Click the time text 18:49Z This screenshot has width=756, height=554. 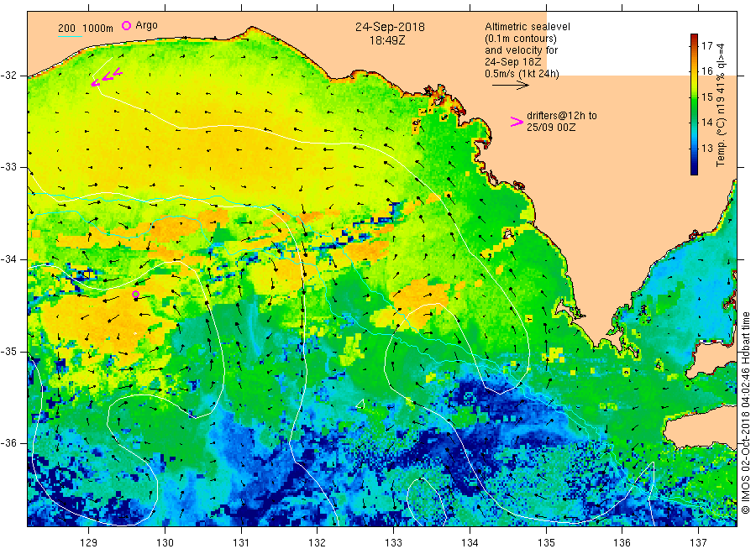[387, 41]
